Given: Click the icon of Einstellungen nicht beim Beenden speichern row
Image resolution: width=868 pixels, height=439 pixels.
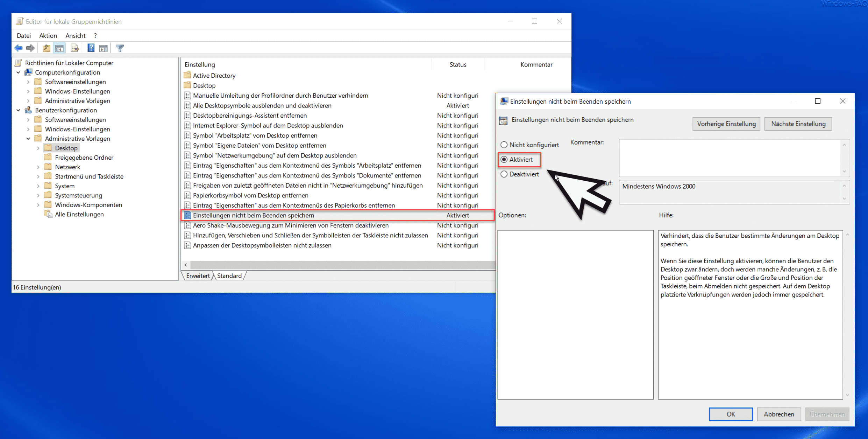Looking at the screenshot, I should click(x=187, y=215).
